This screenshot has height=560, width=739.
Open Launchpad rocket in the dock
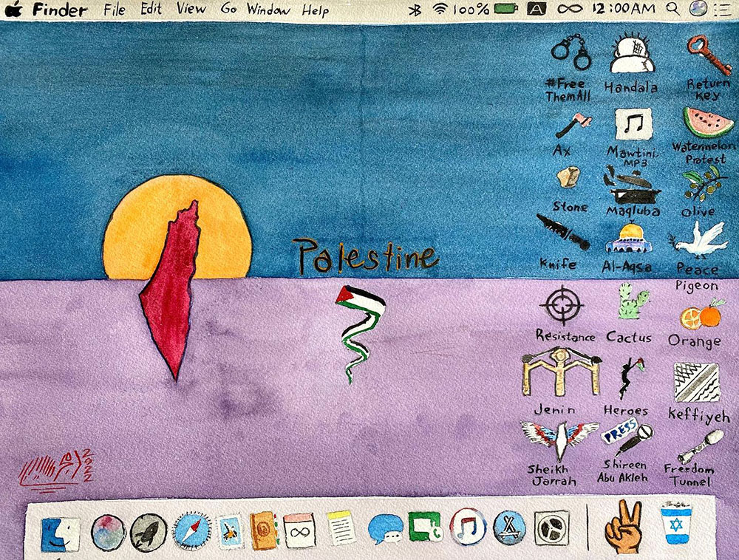[x=149, y=533]
